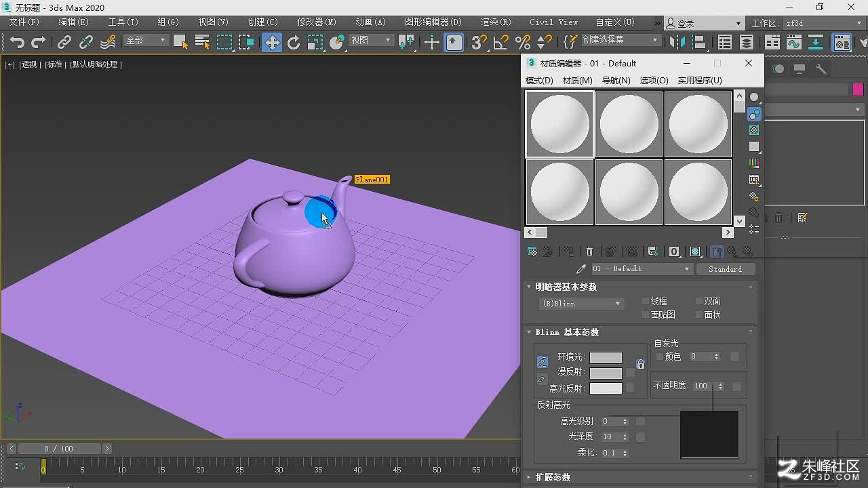Screen dimensions: 868x488
Task: Activate the Unlink Selection tool
Action: (x=86, y=43)
